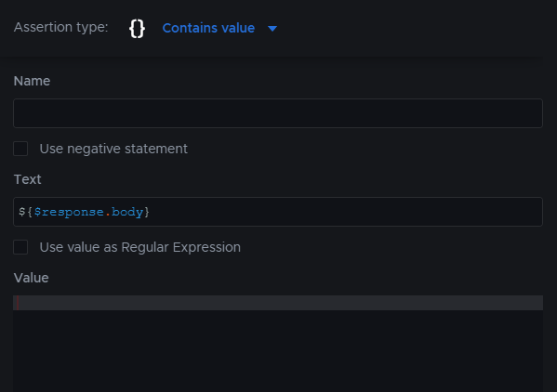Click the Assertion type label
The height and width of the screenshot is (392, 557).
tap(60, 27)
